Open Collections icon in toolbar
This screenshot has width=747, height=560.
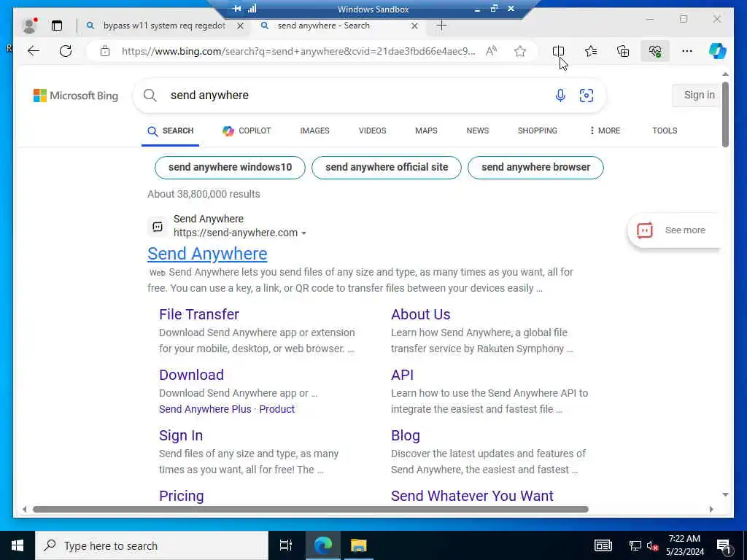point(623,51)
